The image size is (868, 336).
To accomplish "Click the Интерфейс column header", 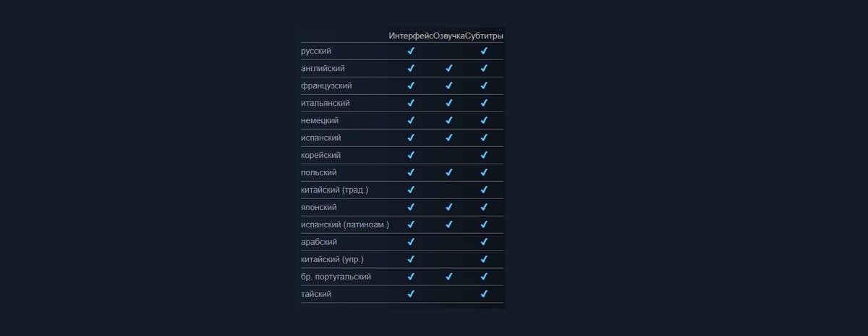I will click(410, 35).
